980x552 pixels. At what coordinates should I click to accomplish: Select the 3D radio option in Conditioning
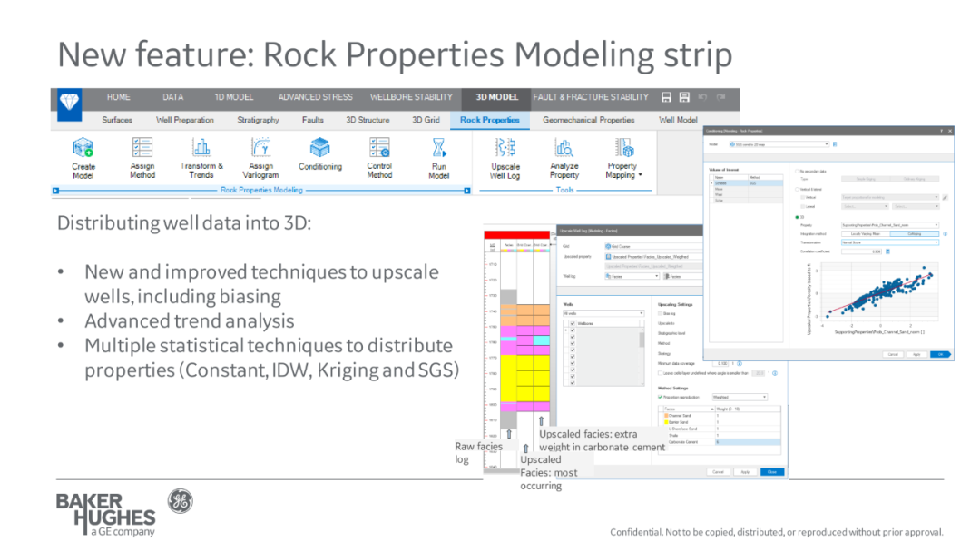pos(797,217)
